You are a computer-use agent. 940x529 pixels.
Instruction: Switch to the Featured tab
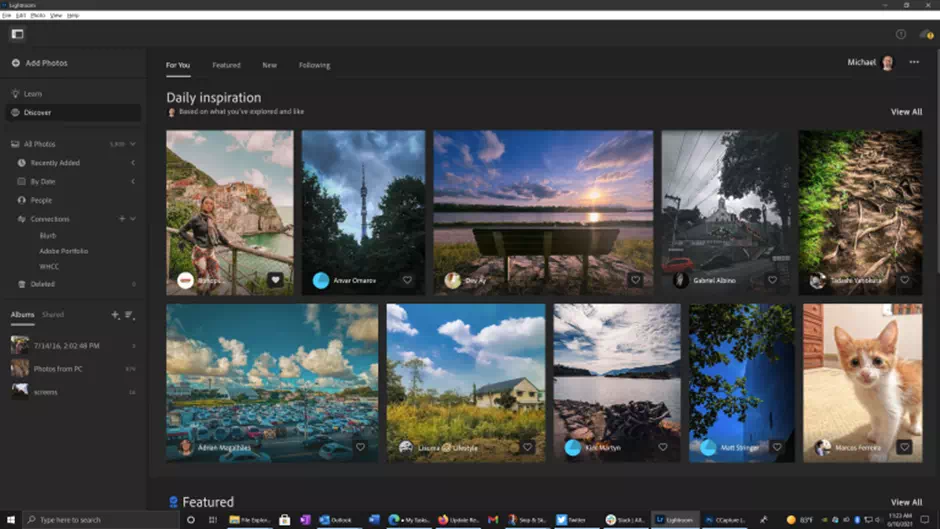point(226,65)
